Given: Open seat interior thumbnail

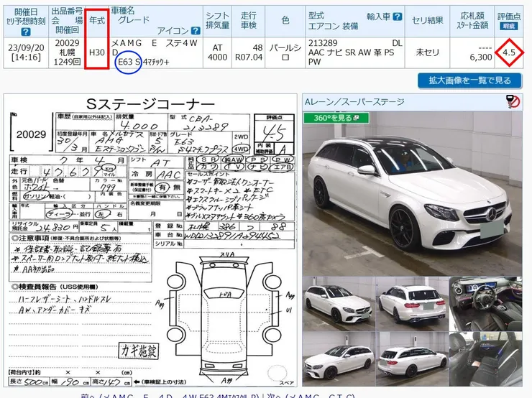Looking at the screenshot, I should [486, 359].
